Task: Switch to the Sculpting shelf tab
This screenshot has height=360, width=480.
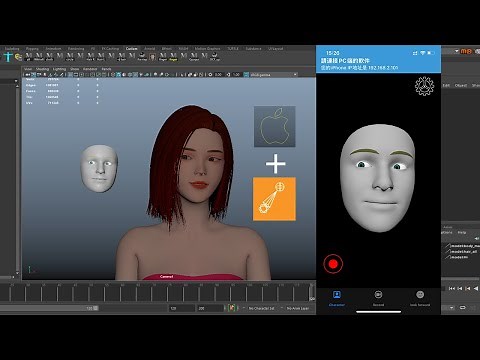Action: tap(12, 49)
